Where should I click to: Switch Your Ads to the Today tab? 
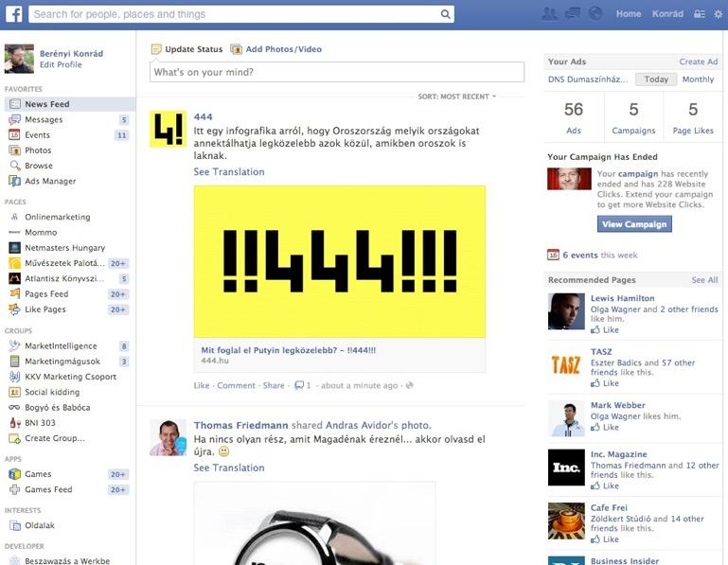pos(656,79)
